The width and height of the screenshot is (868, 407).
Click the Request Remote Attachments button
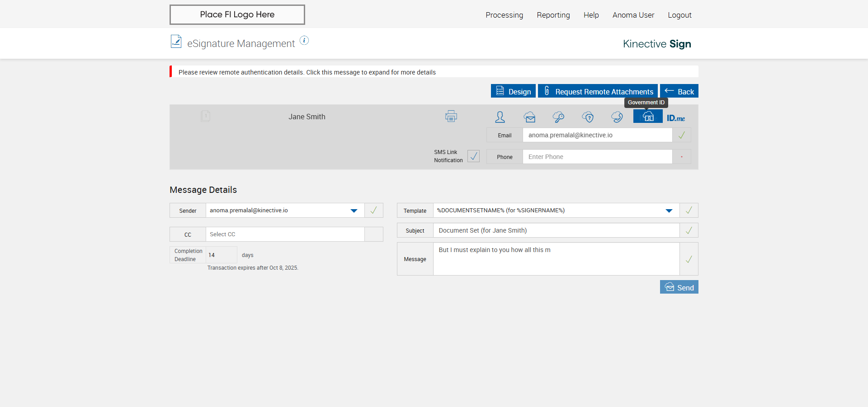click(598, 91)
